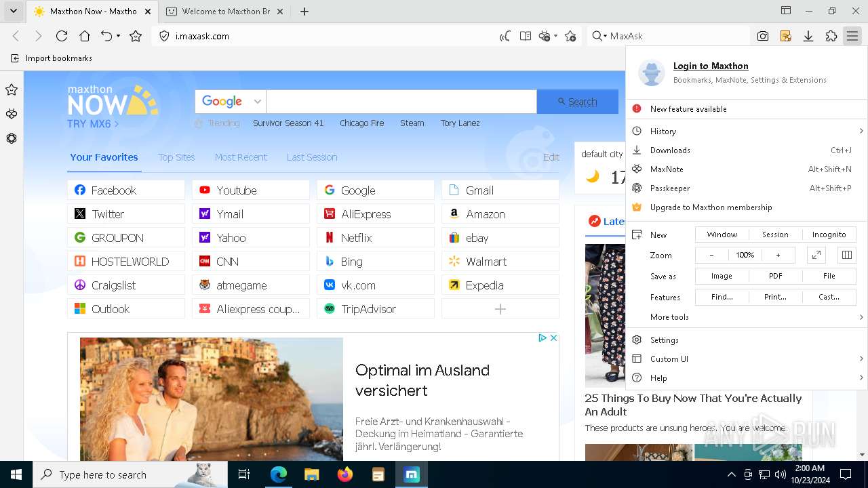Viewport: 868px width, 488px height.
Task: Open Firefox from the taskbar
Action: pyautogui.click(x=345, y=474)
